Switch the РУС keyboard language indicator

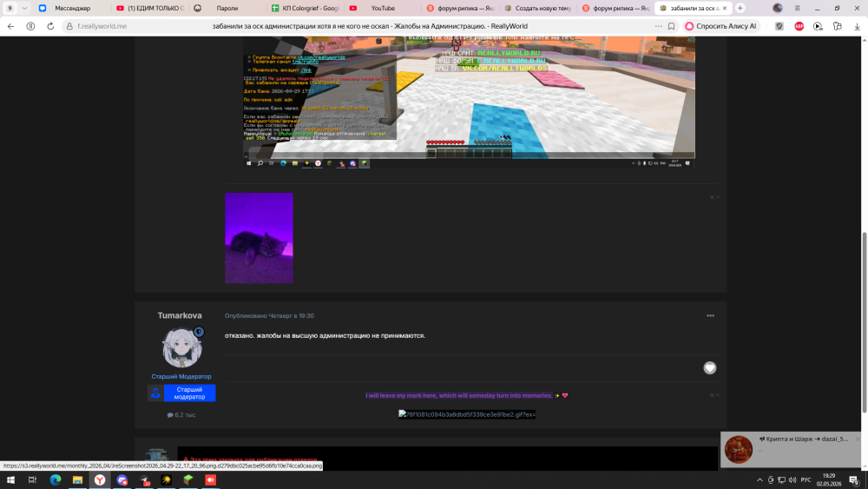pyautogui.click(x=806, y=480)
